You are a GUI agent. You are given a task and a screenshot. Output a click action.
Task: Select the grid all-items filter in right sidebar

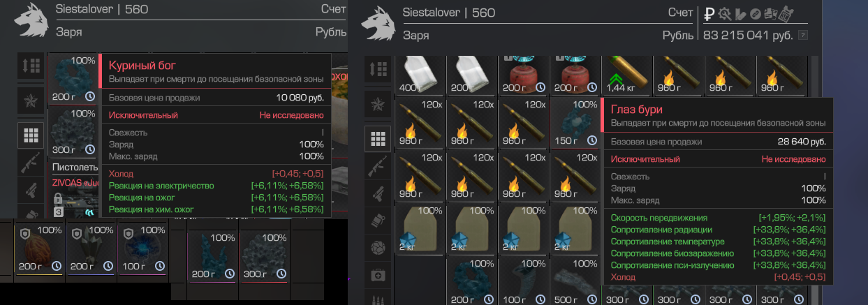378,138
